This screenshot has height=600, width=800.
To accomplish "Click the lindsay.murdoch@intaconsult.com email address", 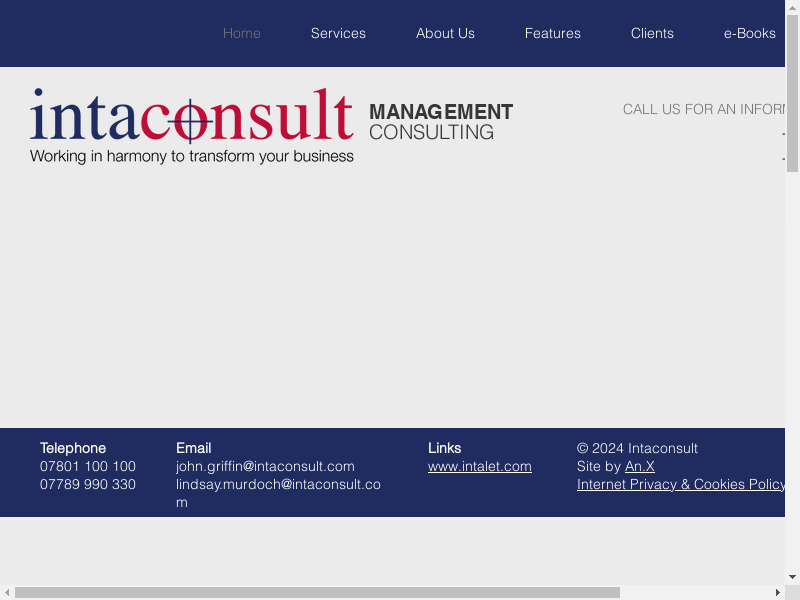I will pyautogui.click(x=278, y=484).
